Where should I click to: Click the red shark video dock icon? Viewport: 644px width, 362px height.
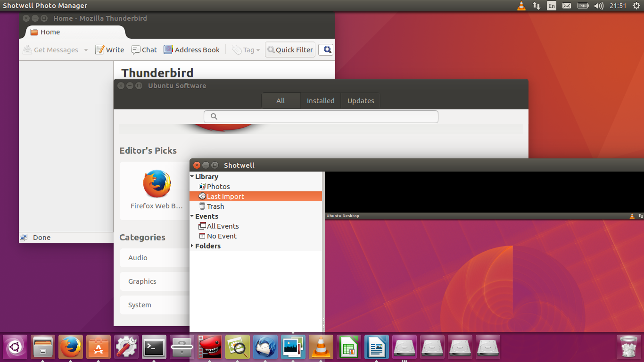(210, 347)
